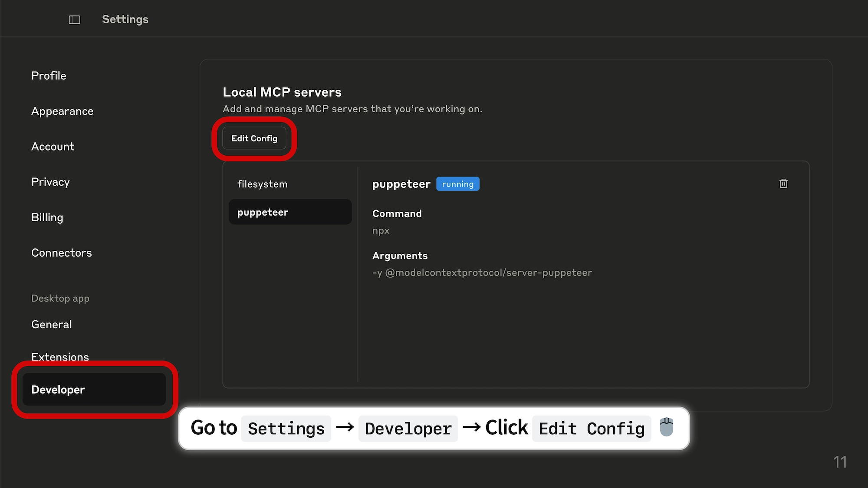Open Billing settings
Viewport: 868px width, 488px height.
tap(47, 217)
